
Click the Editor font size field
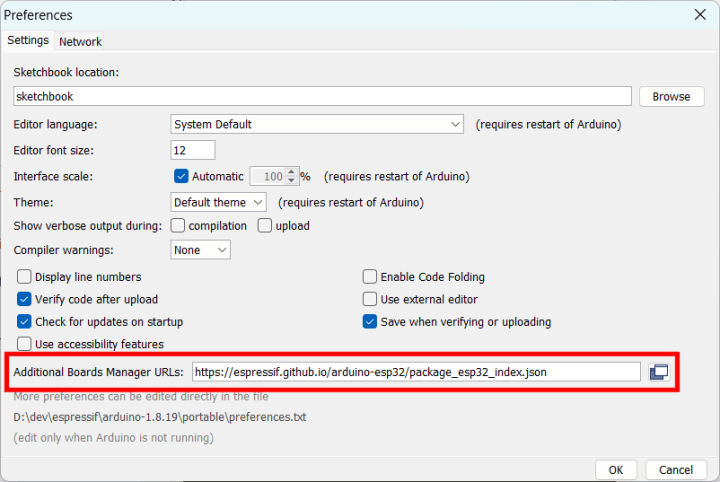(x=192, y=150)
